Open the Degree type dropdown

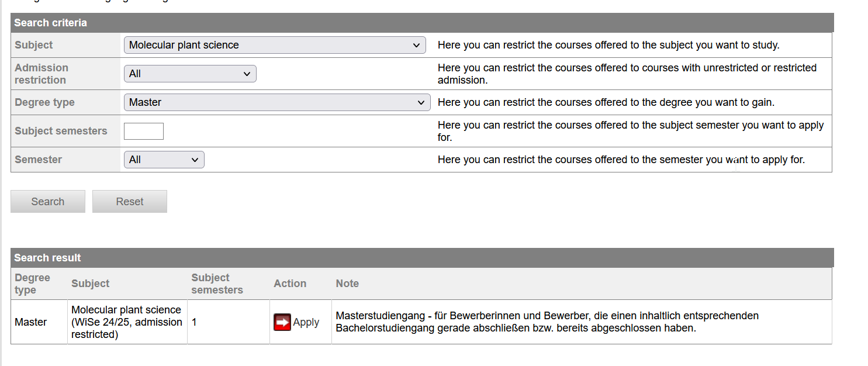tap(276, 102)
